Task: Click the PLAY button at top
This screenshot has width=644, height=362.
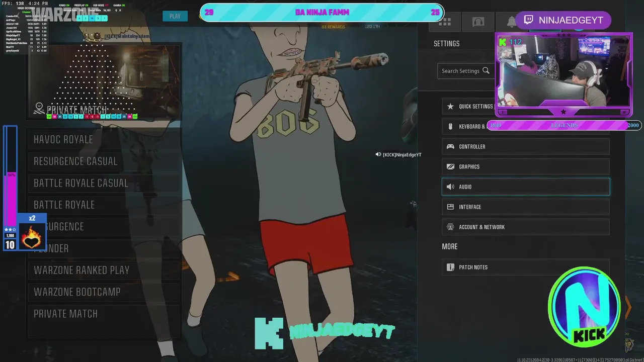Action: (x=175, y=16)
